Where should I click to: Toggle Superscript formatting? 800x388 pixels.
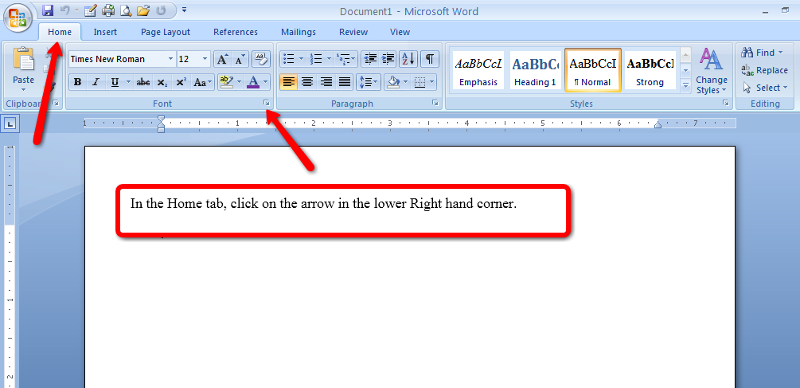coord(180,82)
